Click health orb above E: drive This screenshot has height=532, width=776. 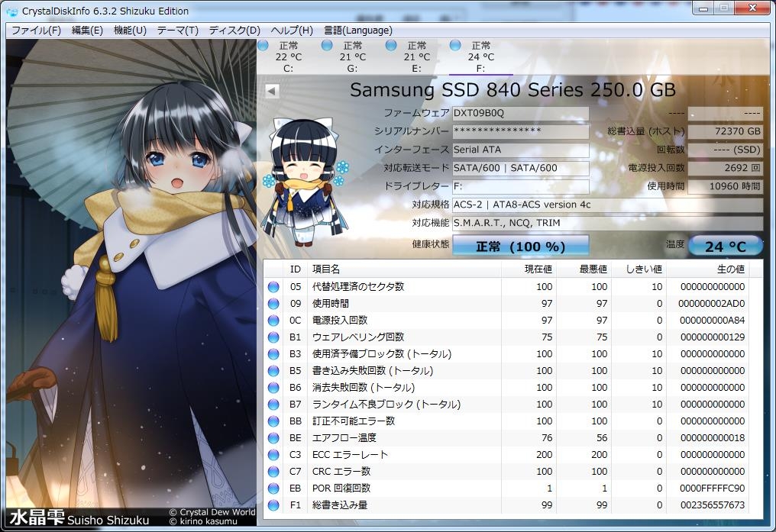(392, 46)
